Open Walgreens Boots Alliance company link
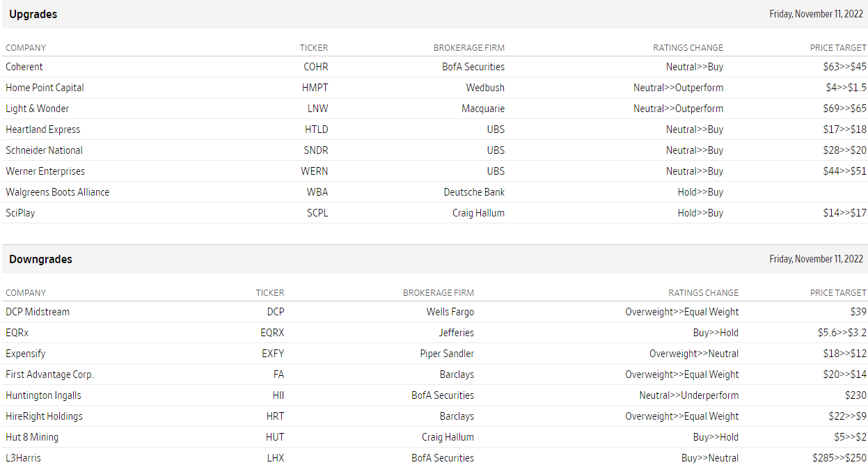Viewport: 868px width, 465px height. point(57,192)
